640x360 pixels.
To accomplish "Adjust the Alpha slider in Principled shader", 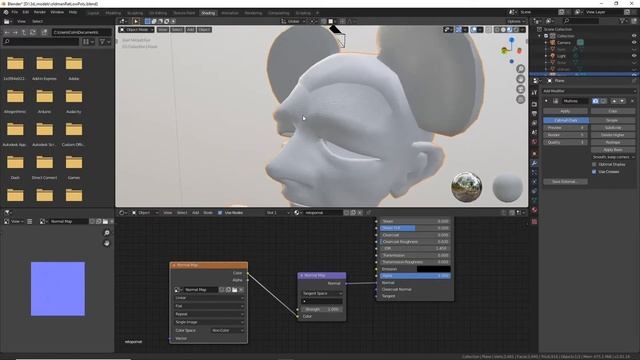I will (415, 276).
